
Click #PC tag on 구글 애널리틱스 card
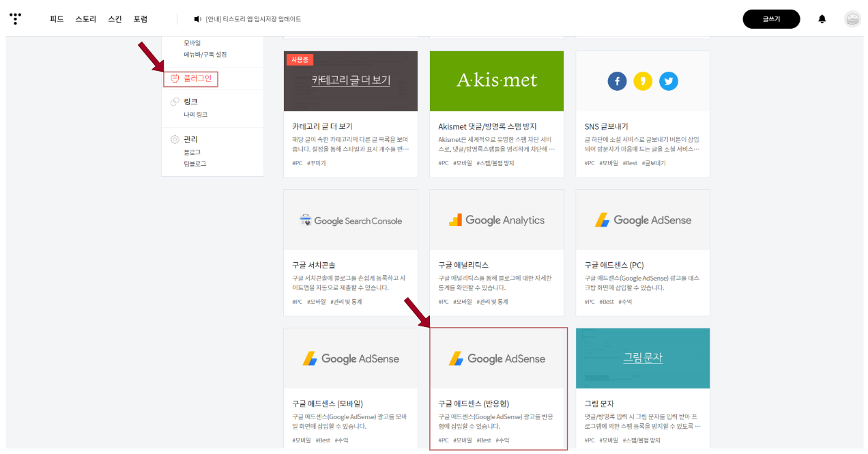444,302
